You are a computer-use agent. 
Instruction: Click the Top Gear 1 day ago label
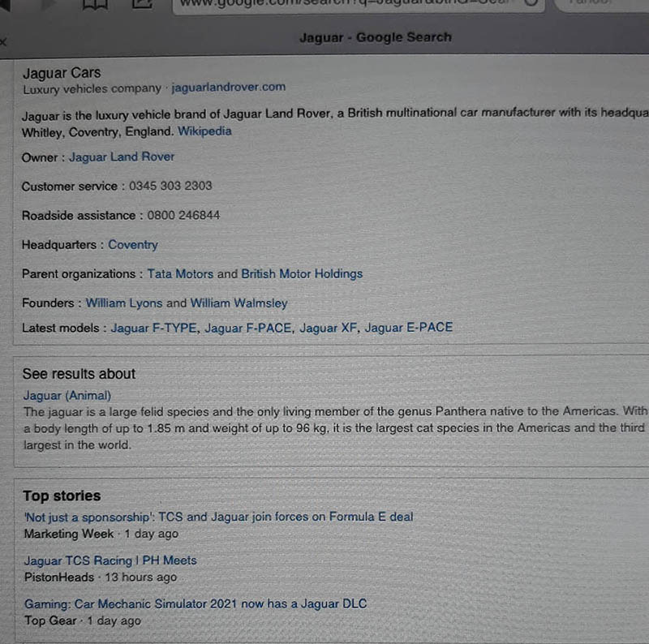coord(83,620)
